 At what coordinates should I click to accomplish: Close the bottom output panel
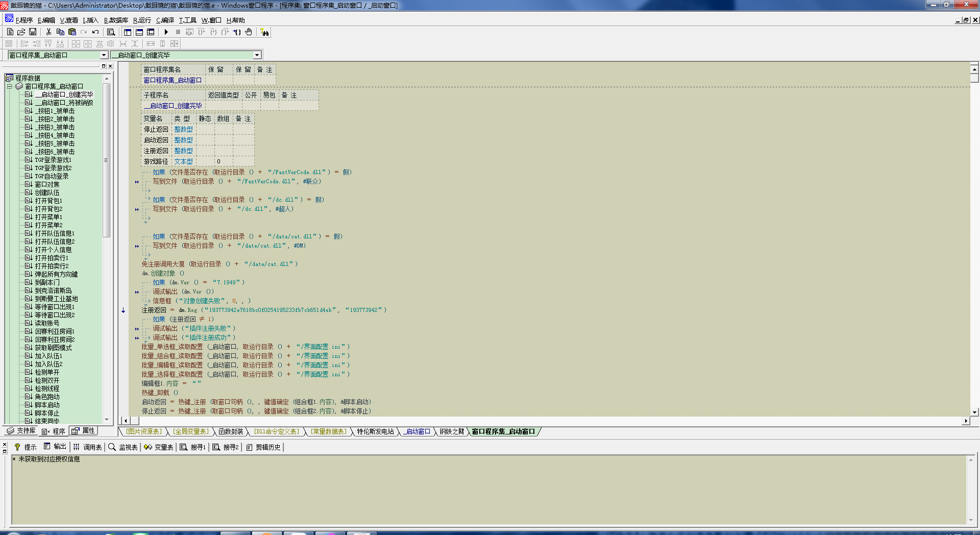pyautogui.click(x=5, y=445)
